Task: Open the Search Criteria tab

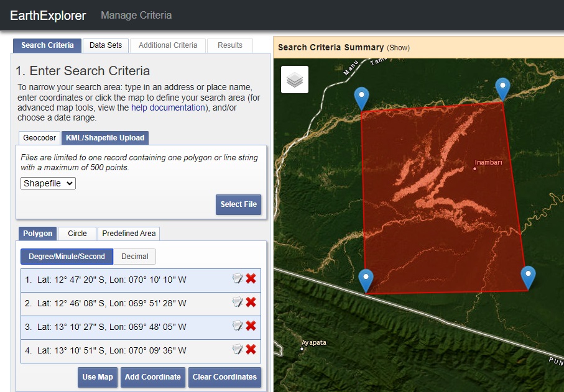Action: (x=47, y=45)
